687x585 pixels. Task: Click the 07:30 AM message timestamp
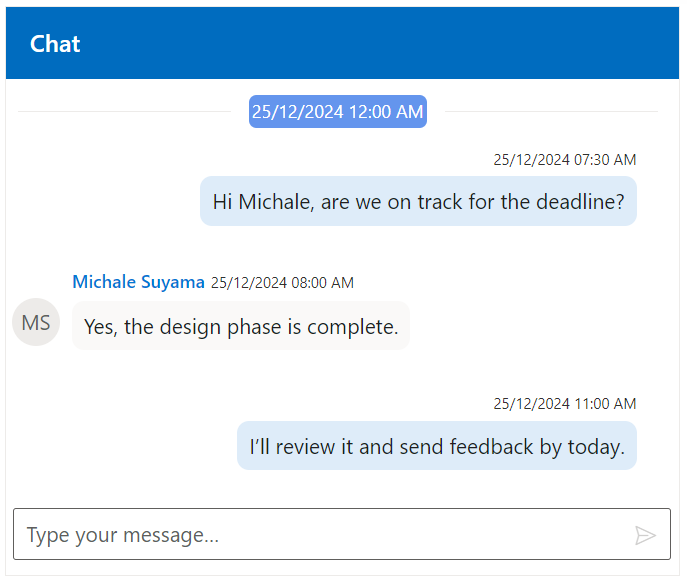point(564,160)
